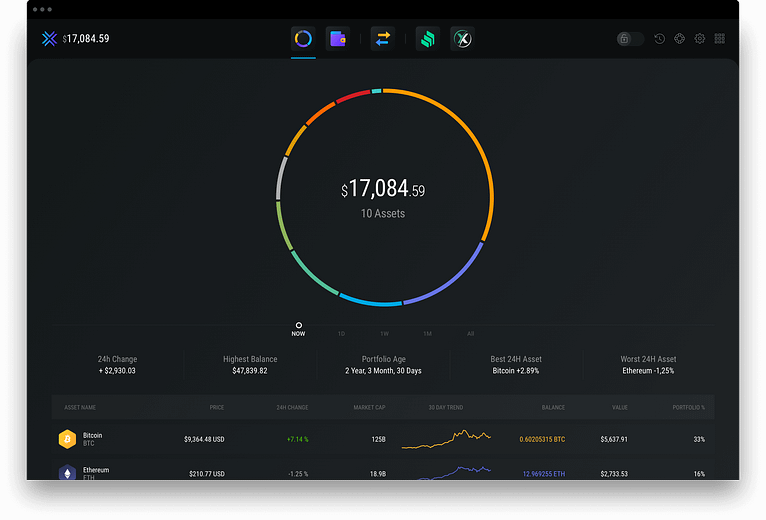766x520 pixels.
Task: Sort by the Portfolio % column header
Action: (689, 408)
